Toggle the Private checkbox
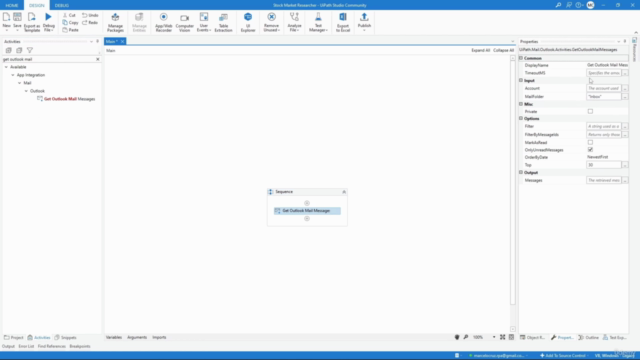 click(x=590, y=111)
